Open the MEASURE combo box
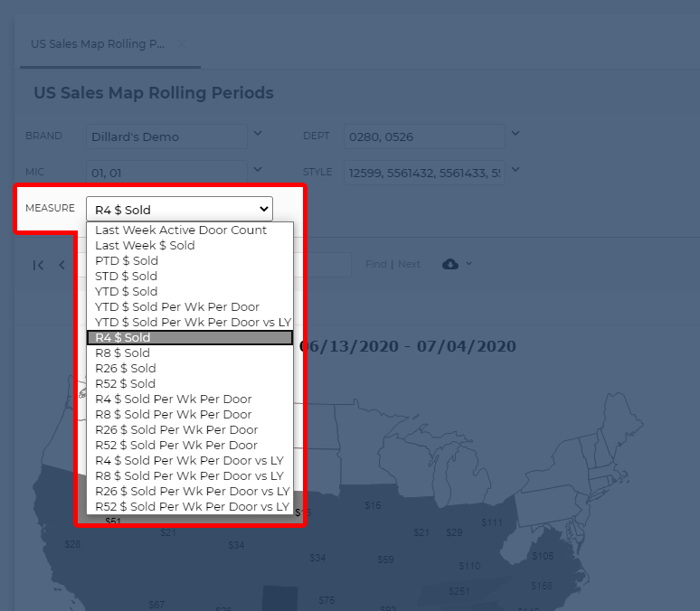This screenshot has height=611, width=700. click(x=179, y=210)
